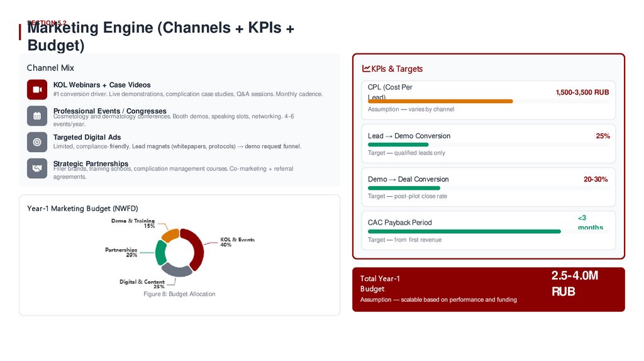The height and width of the screenshot is (361, 644).
Task: Click the 2.5-4.0M RUB budget figure
Action: (574, 283)
